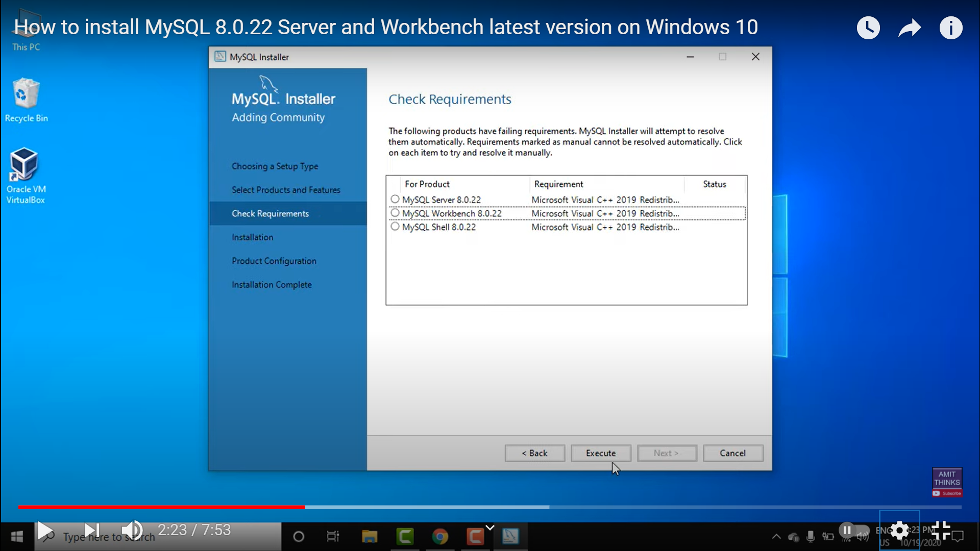Click the Status column header
The height and width of the screenshot is (551, 980).
pyautogui.click(x=714, y=184)
